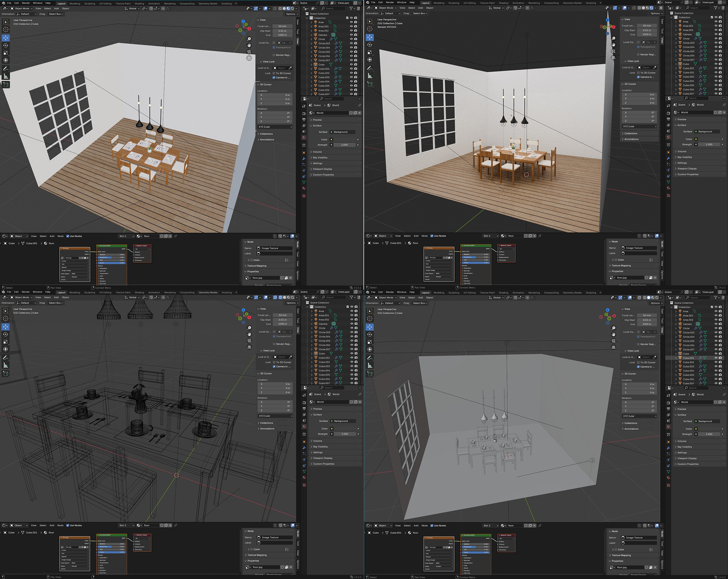The height and width of the screenshot is (579, 728).
Task: Select Annotate tool in the material preview viewport
Action: (6, 69)
